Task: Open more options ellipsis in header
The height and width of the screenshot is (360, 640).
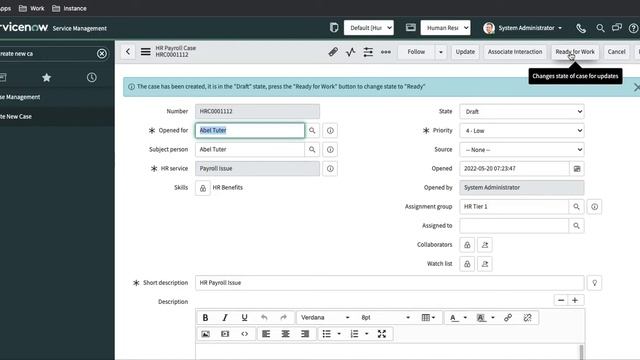Action: tap(386, 52)
